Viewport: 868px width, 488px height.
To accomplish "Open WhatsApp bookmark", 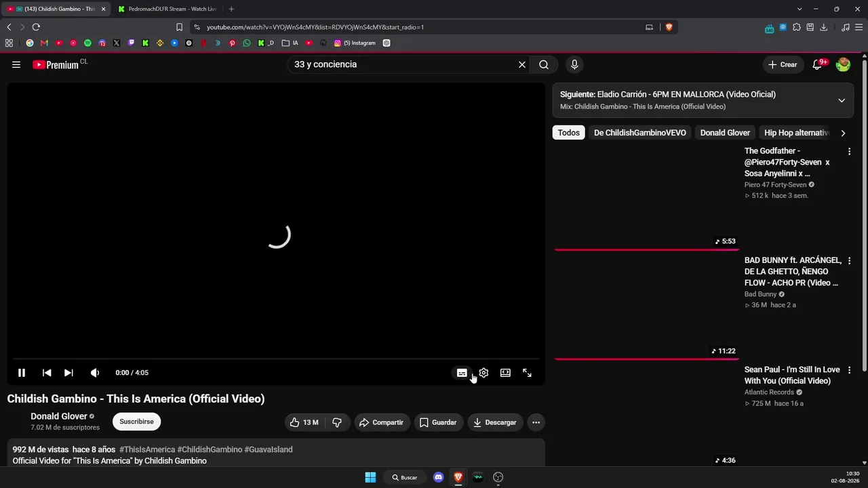I will [x=246, y=43].
